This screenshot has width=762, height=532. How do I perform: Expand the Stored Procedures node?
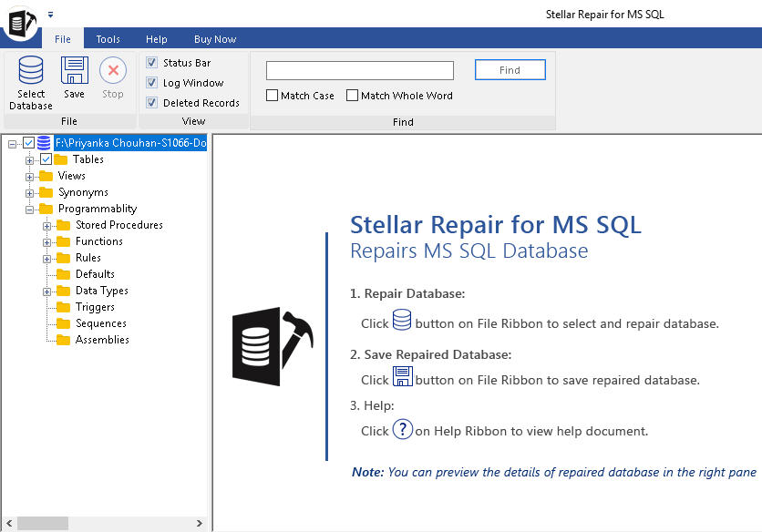[x=46, y=226]
